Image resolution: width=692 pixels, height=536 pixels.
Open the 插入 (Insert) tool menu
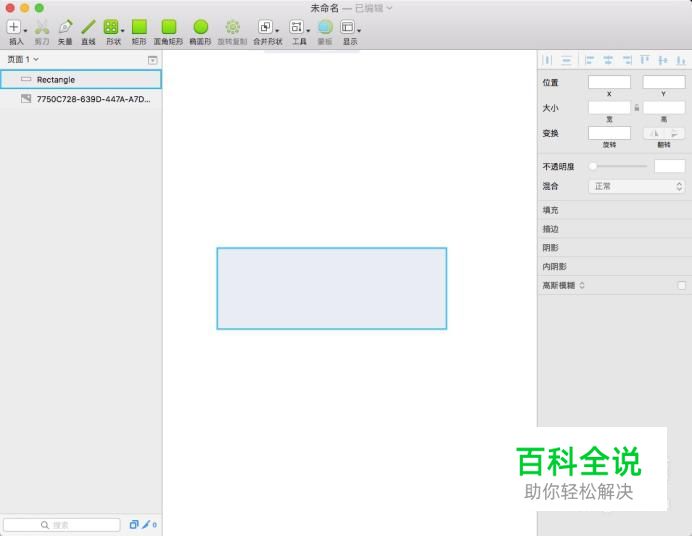coord(16,28)
